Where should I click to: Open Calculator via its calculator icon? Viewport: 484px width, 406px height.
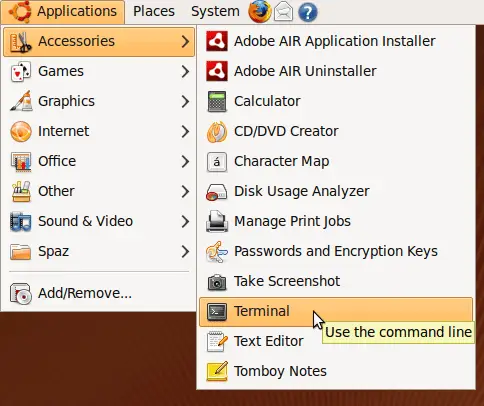point(217,101)
